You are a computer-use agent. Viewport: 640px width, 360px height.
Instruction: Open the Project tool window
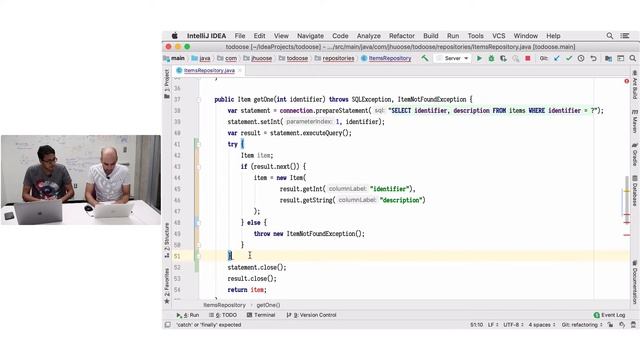pos(167,84)
